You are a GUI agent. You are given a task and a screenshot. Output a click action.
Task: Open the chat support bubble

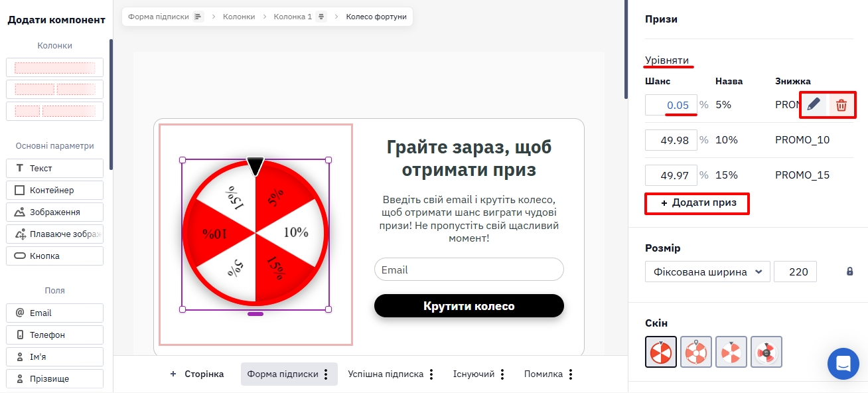[843, 364]
